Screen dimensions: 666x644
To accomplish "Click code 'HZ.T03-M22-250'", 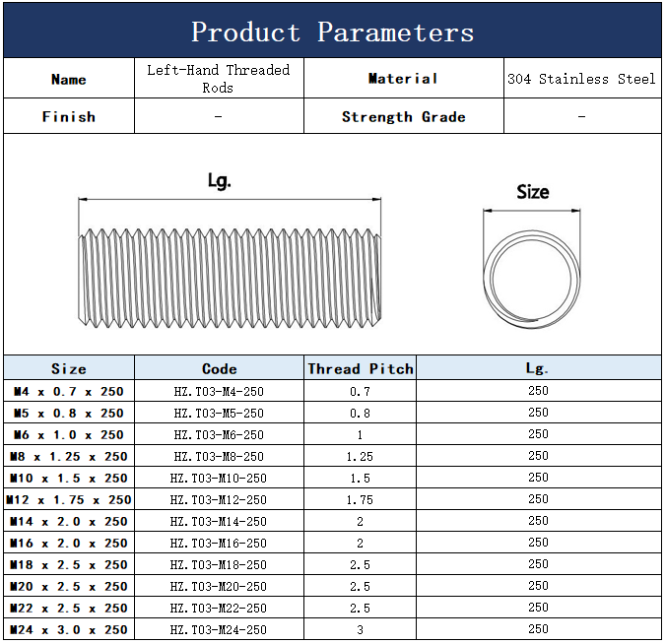I will click(219, 608).
